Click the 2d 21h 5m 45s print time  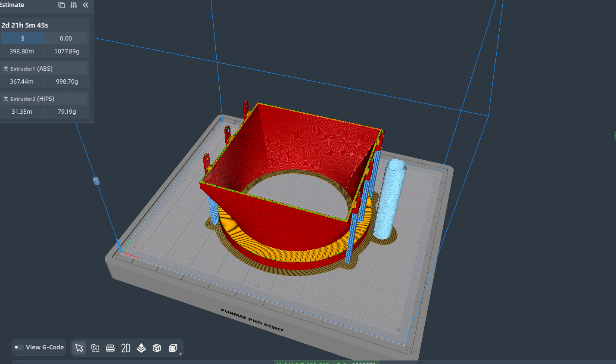(25, 25)
